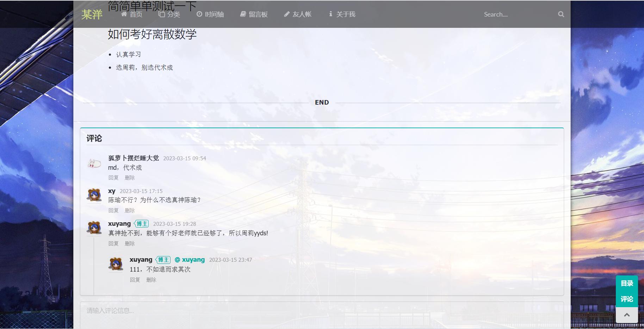Screen dimensions: 644x329
Task: Delete xy's comment about 陈瑜
Action: 130,211
